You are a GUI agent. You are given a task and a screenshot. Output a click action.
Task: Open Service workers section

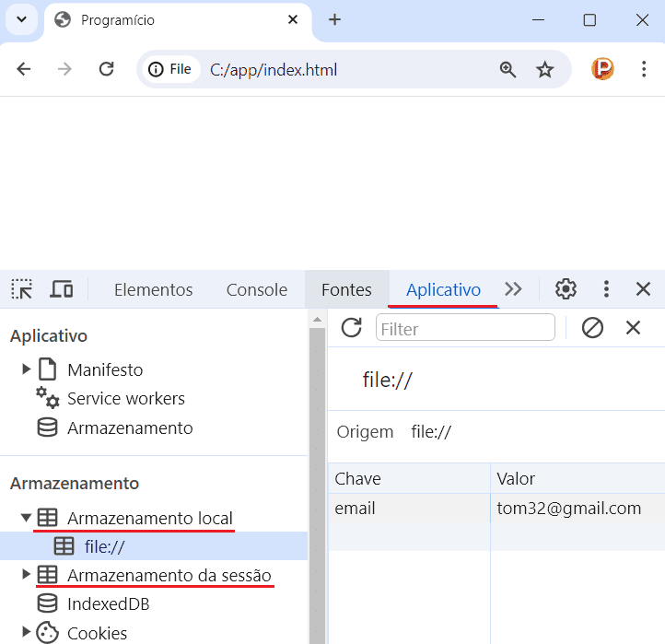125,399
